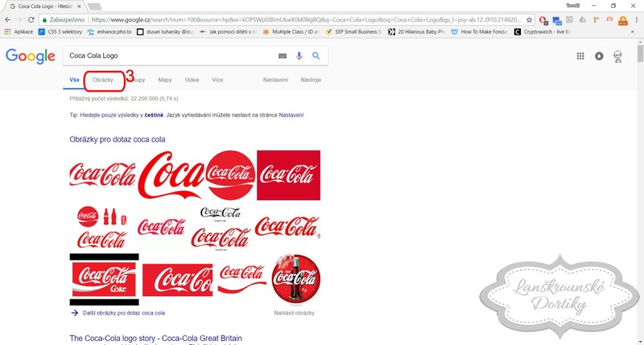
Task: Reload the page using the refresh icon
Action: click(x=32, y=19)
